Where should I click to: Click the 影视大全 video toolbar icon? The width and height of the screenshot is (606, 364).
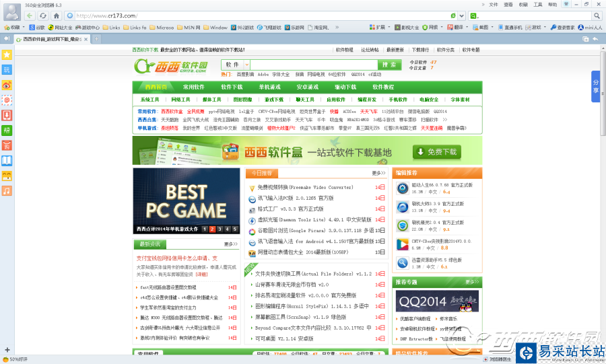coord(407,28)
